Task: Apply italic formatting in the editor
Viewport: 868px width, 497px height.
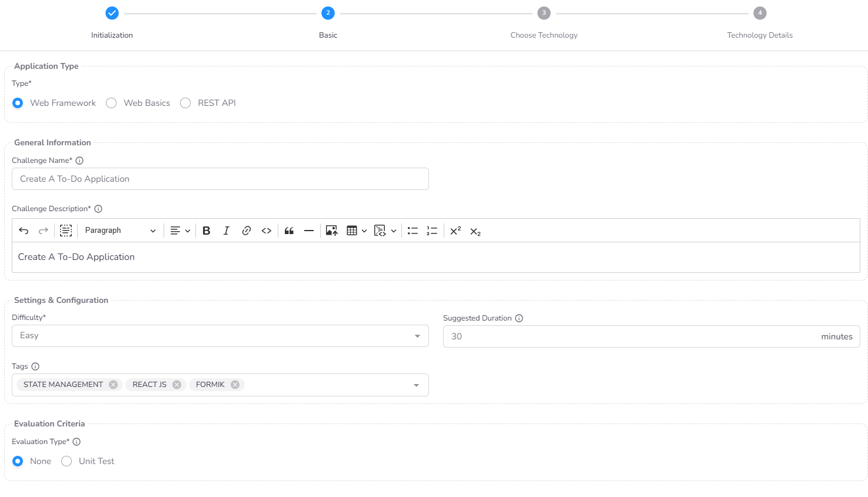Action: coord(227,231)
